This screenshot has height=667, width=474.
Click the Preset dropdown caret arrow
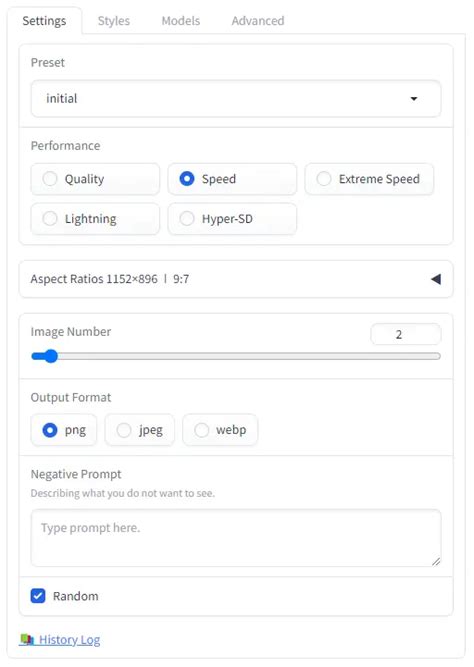click(x=414, y=99)
